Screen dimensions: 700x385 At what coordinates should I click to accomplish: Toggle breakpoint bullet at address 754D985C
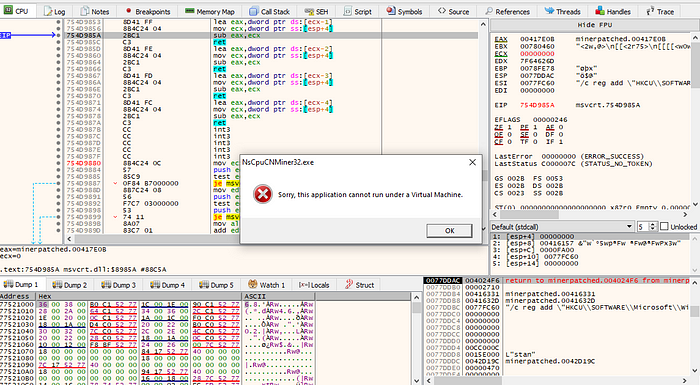coord(58,42)
